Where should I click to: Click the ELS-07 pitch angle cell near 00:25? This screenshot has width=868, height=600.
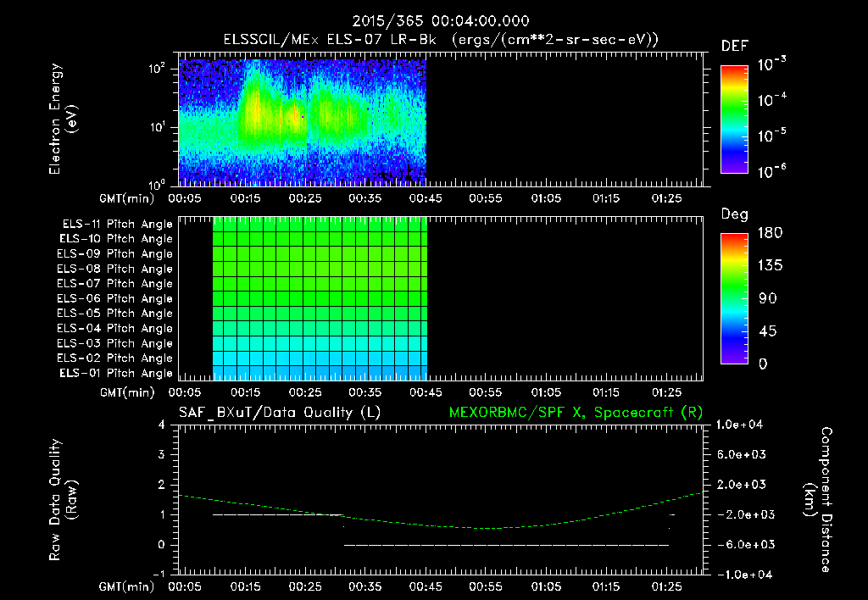310,283
